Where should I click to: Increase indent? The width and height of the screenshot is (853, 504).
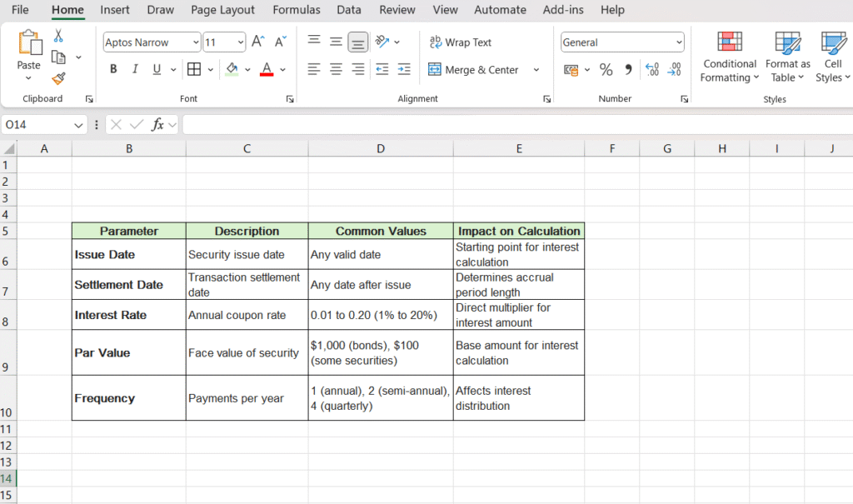(x=404, y=69)
